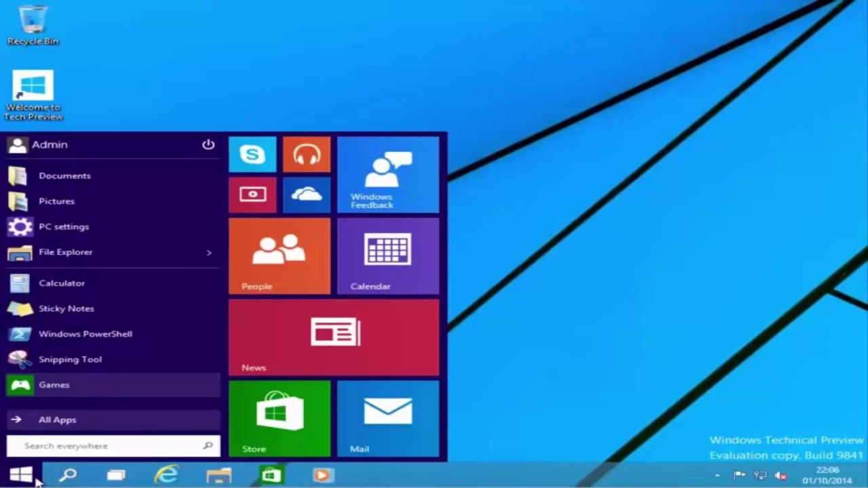
Task: Open the News tile
Action: click(x=334, y=337)
